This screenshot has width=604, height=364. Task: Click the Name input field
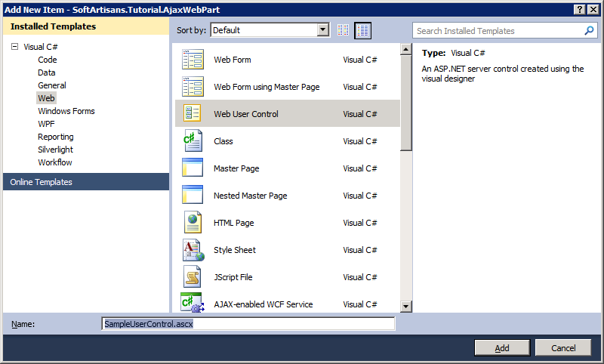click(x=248, y=323)
